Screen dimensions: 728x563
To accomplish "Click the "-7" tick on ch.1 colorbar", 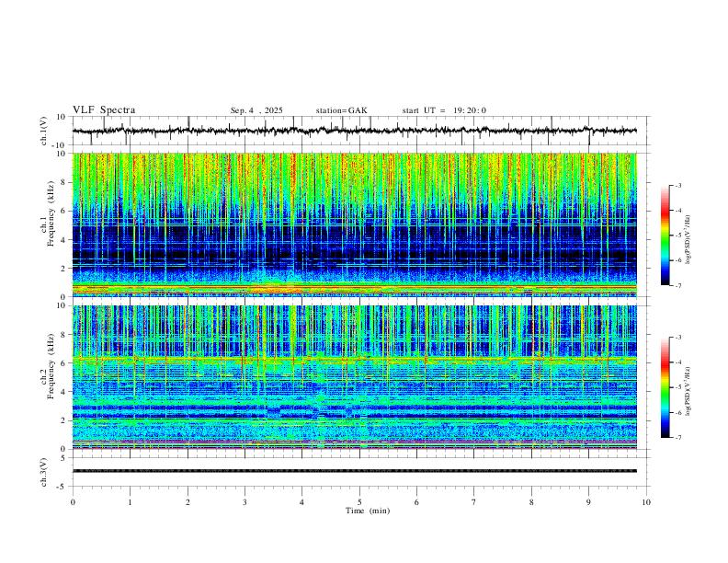I will 677,286.
